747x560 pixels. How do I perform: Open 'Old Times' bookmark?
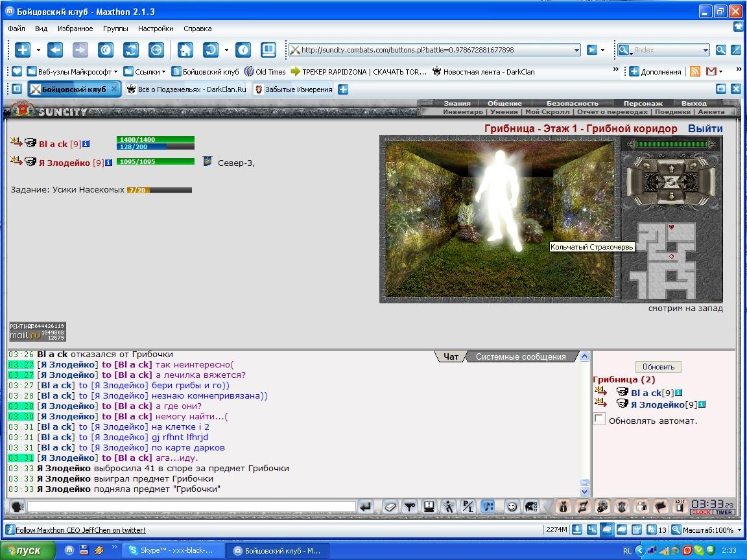point(265,72)
